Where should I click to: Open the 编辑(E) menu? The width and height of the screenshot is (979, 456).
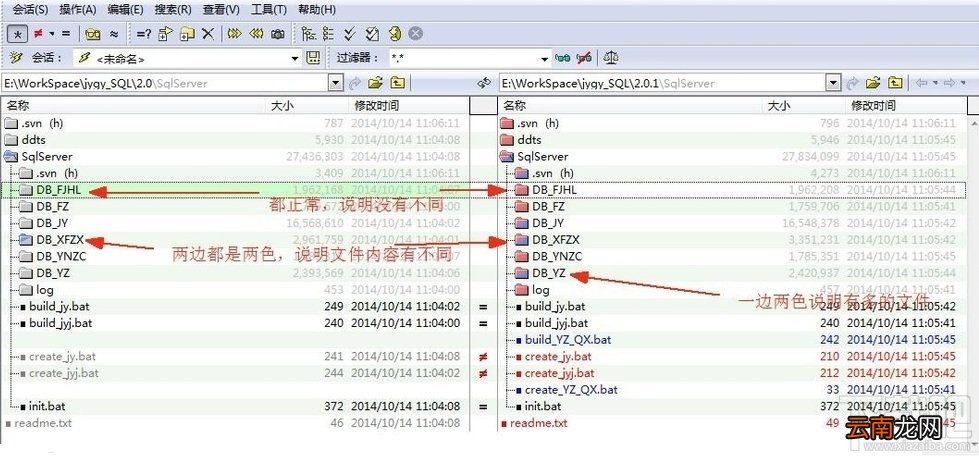[125, 9]
